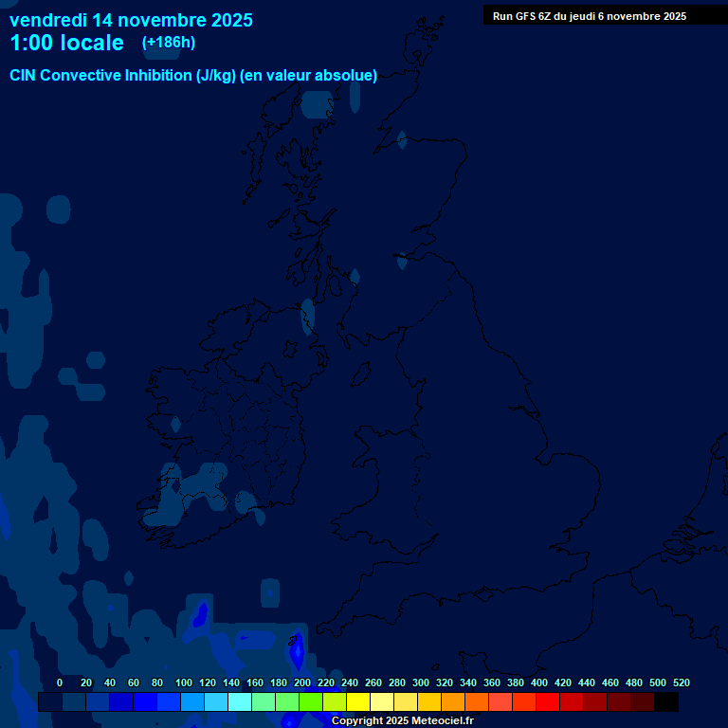This screenshot has width=728, height=728.
Task: Pick the bright red legend swatch near 400
Action: point(547,702)
